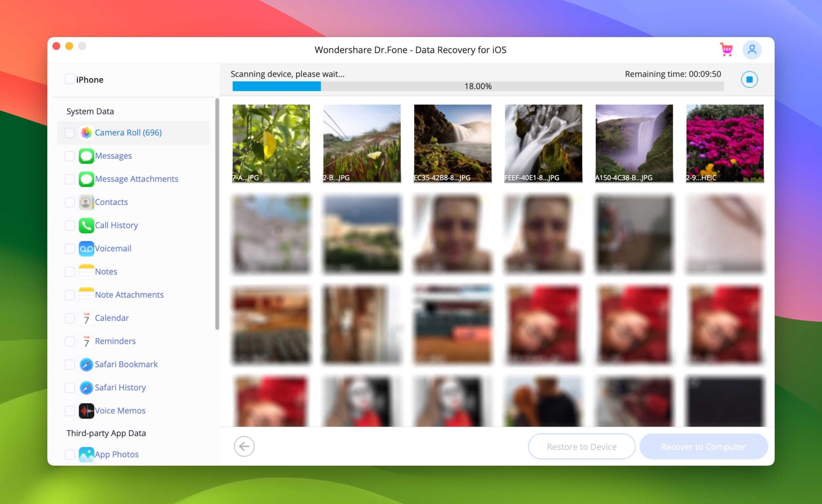Select the Reminders category
822x504 pixels.
(x=115, y=341)
